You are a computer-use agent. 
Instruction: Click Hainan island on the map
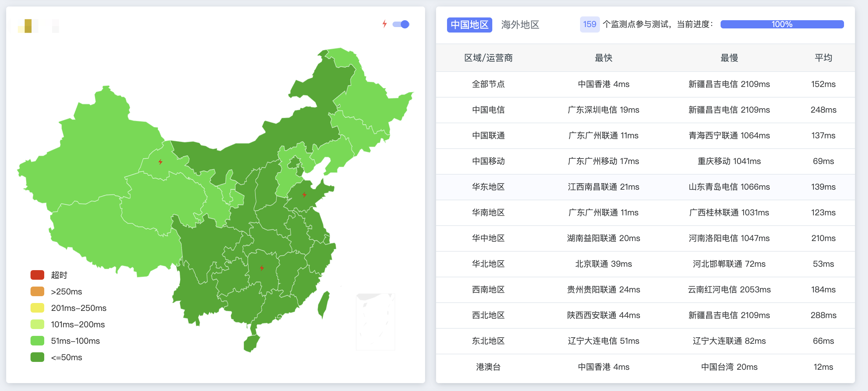[x=251, y=343]
